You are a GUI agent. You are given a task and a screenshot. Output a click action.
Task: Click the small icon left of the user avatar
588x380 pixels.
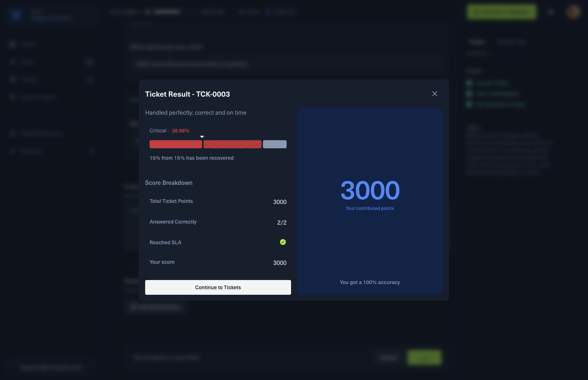[551, 12]
